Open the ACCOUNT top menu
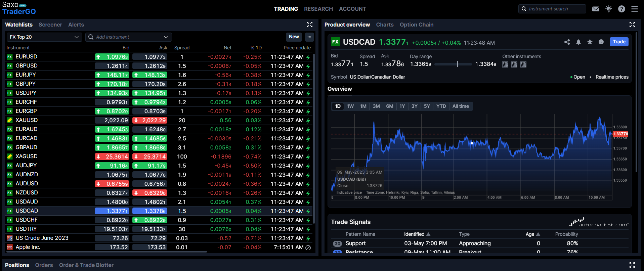Viewport: 644px width, 271px height. (x=352, y=9)
